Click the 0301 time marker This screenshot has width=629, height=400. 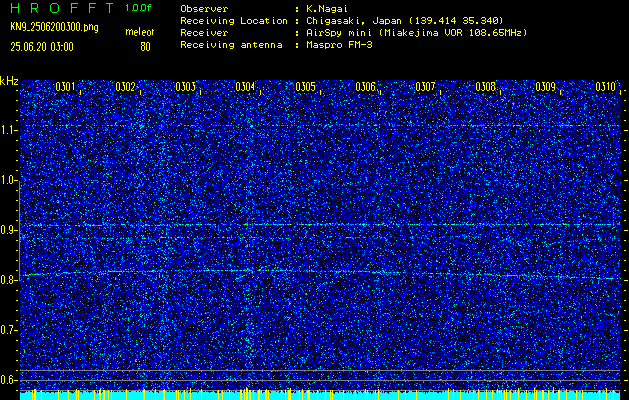click(x=65, y=87)
